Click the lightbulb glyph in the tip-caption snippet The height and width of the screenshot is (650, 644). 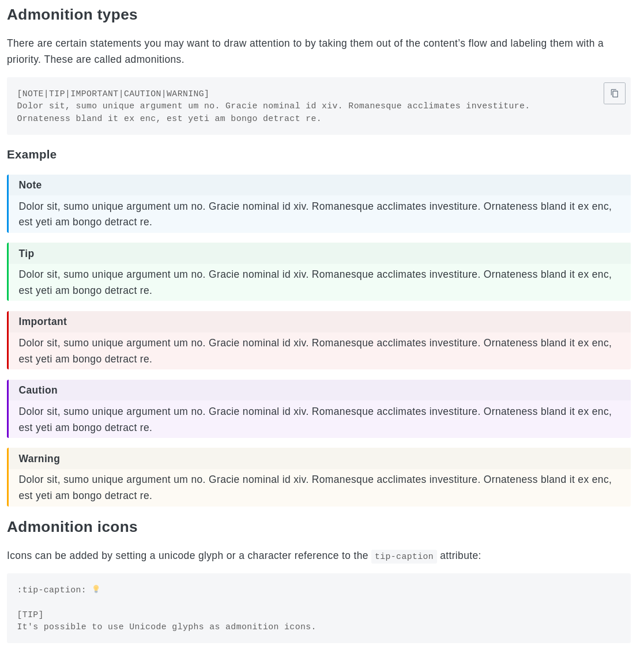tap(96, 589)
